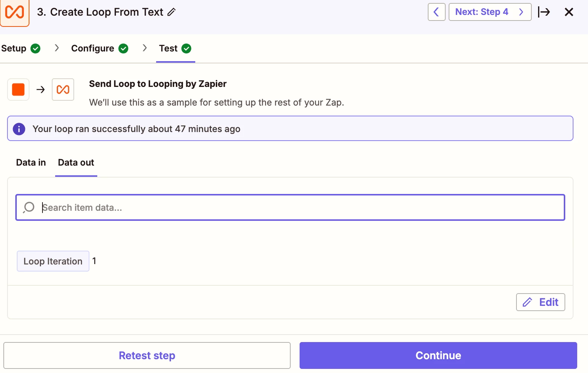The width and height of the screenshot is (588, 373).
Task: Click the right chevron in Next: Step 4
Action: point(521,12)
